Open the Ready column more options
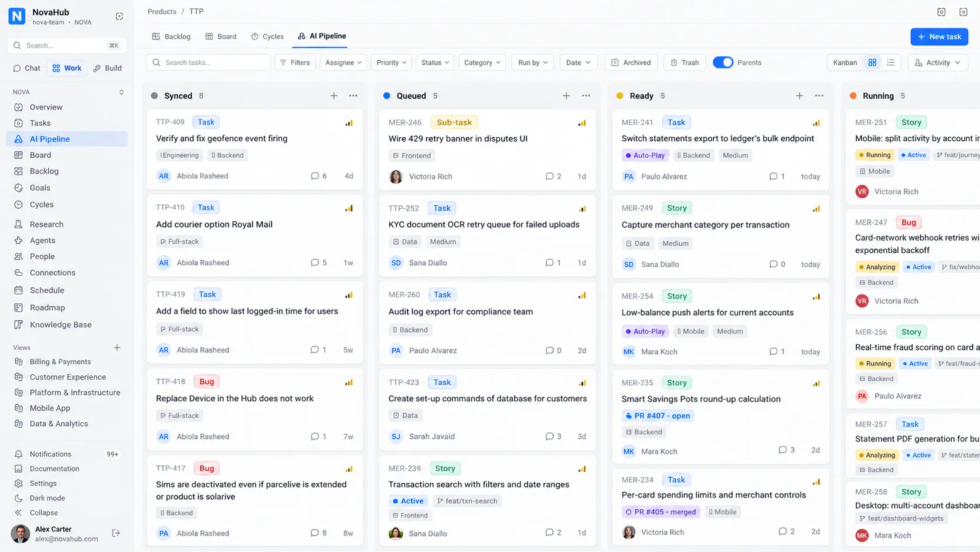This screenshot has height=552, width=980. tap(819, 96)
